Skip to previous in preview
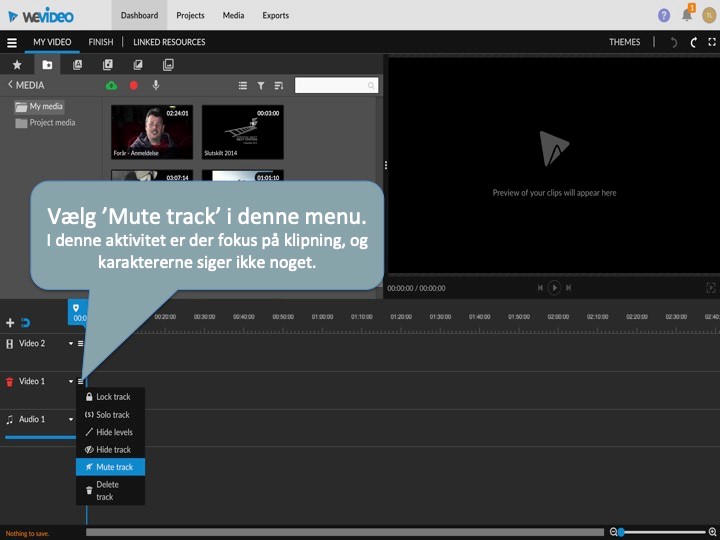Screen dimensions: 720x540 click(540, 288)
